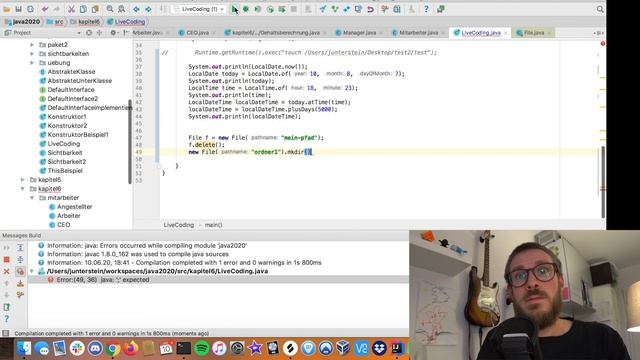Collapse the mitarbeiter folder
The width and height of the screenshot is (640, 360).
click(x=32, y=198)
